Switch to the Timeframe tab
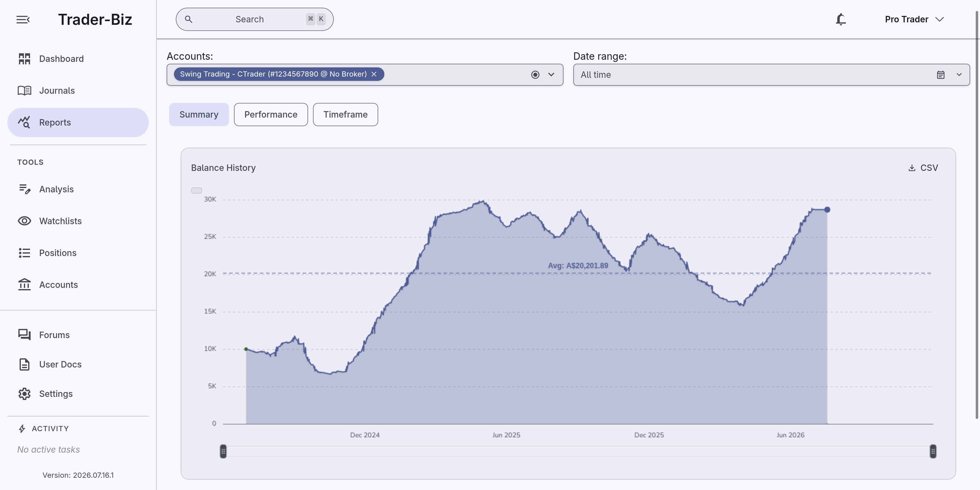Image resolution: width=980 pixels, height=490 pixels. (x=345, y=115)
